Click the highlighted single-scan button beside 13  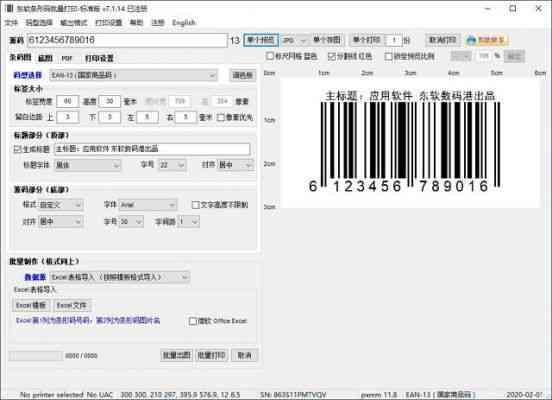[x=261, y=40]
